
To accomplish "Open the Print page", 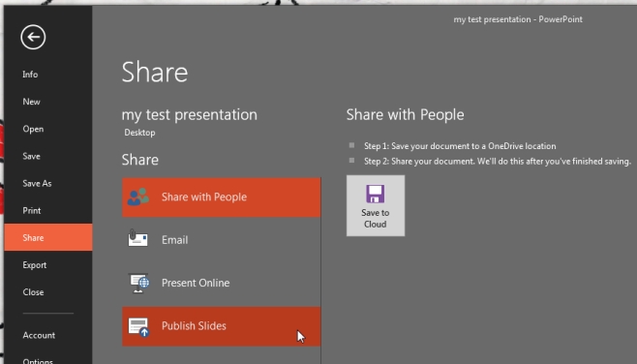I will coord(32,210).
